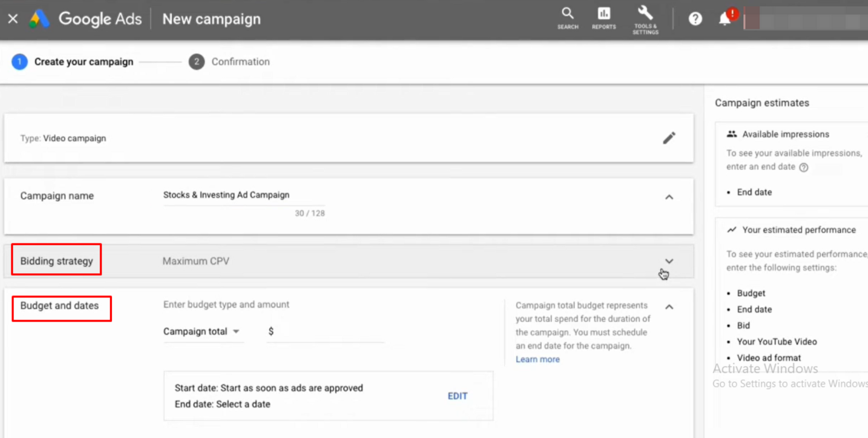
Task: Close the New campaign editor with the X
Action: point(13,18)
